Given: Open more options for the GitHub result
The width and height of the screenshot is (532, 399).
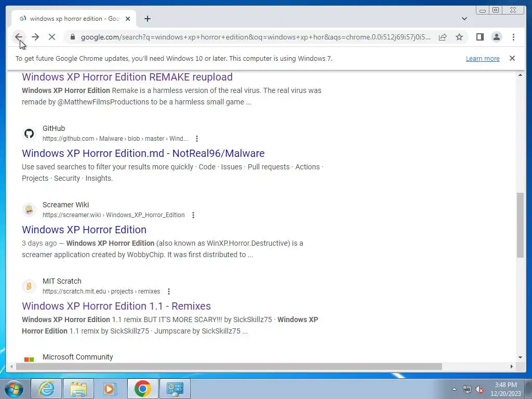Looking at the screenshot, I should [x=197, y=138].
